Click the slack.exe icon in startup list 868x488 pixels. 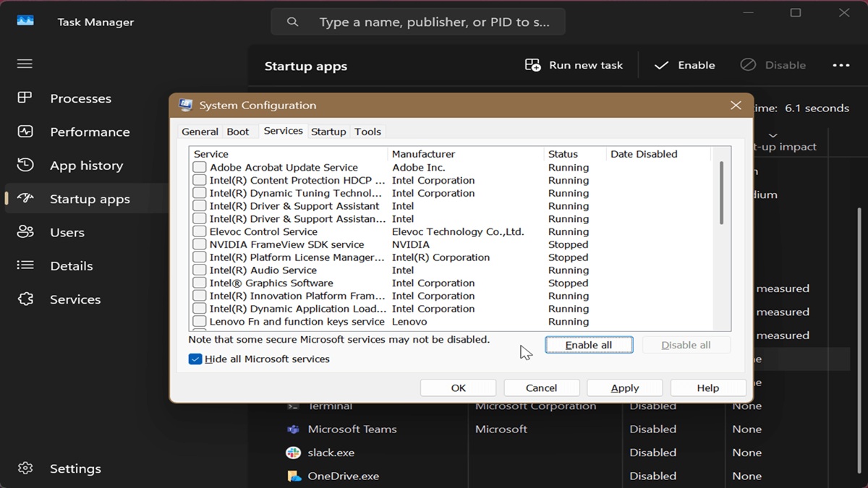tap(293, 453)
